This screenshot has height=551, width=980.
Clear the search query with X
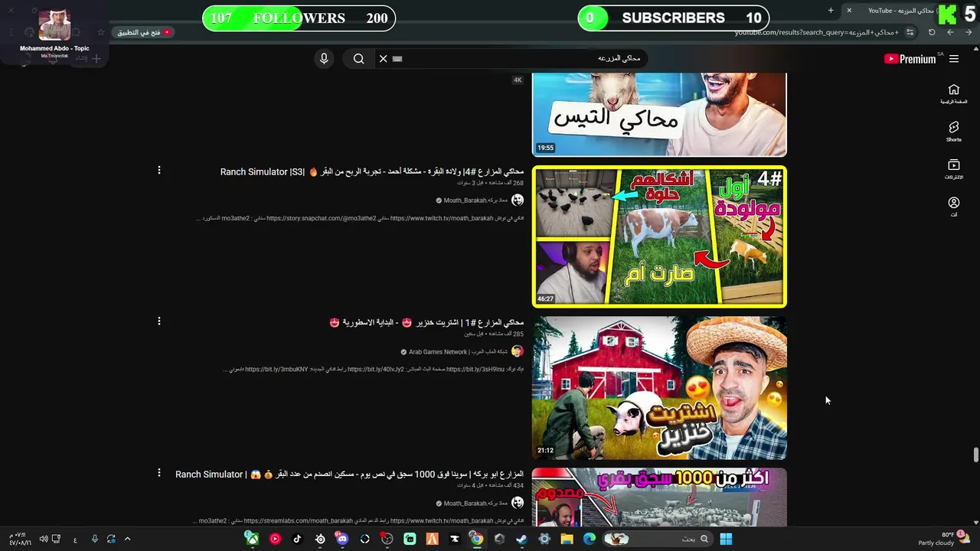click(x=383, y=59)
